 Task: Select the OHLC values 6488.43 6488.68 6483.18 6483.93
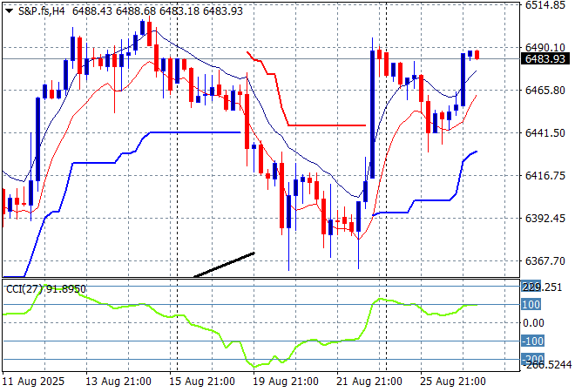(x=158, y=11)
